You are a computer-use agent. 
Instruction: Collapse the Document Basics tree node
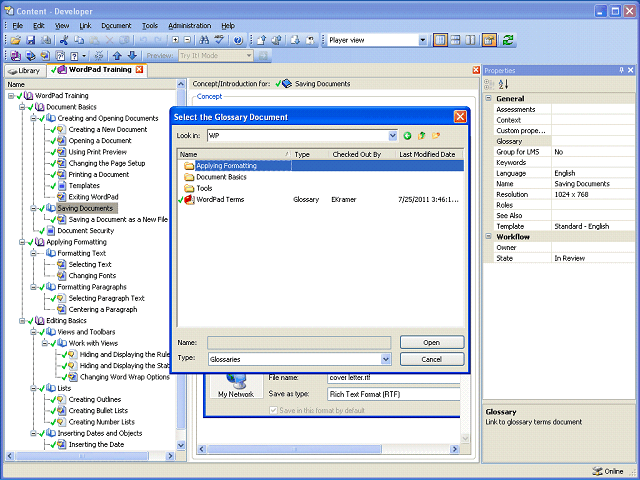pyautogui.click(x=22, y=107)
